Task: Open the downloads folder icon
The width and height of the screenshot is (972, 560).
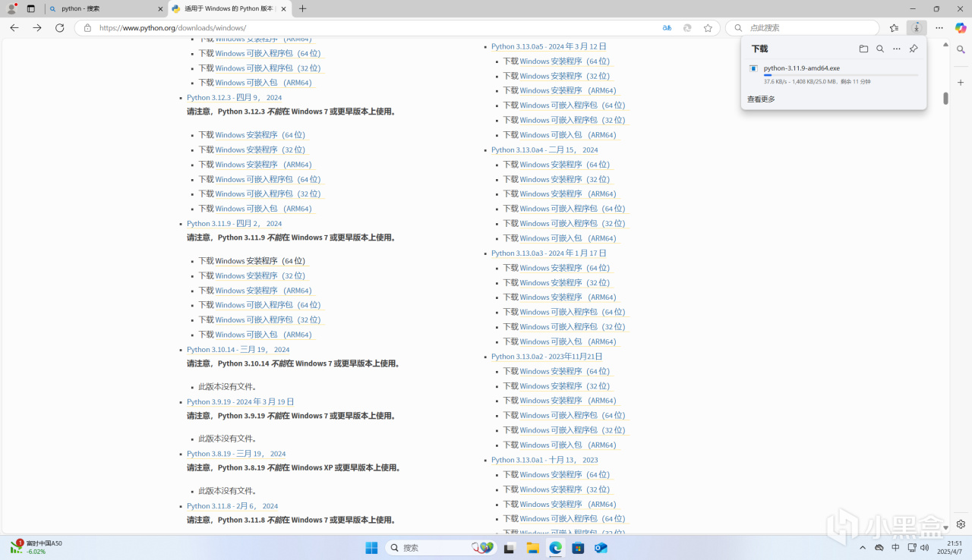Action: pos(863,49)
